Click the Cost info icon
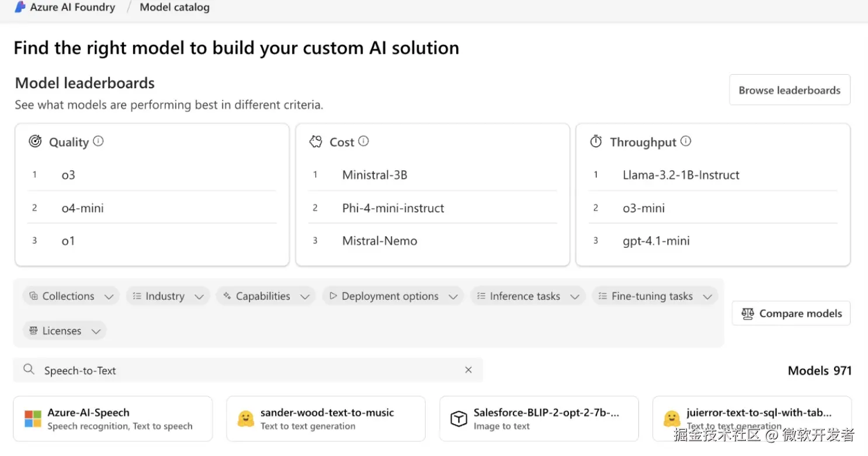Screen dimensions: 868x456 click(x=363, y=141)
